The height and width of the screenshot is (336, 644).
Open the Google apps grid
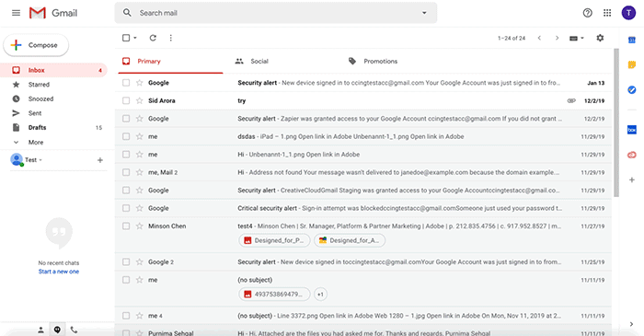607,13
